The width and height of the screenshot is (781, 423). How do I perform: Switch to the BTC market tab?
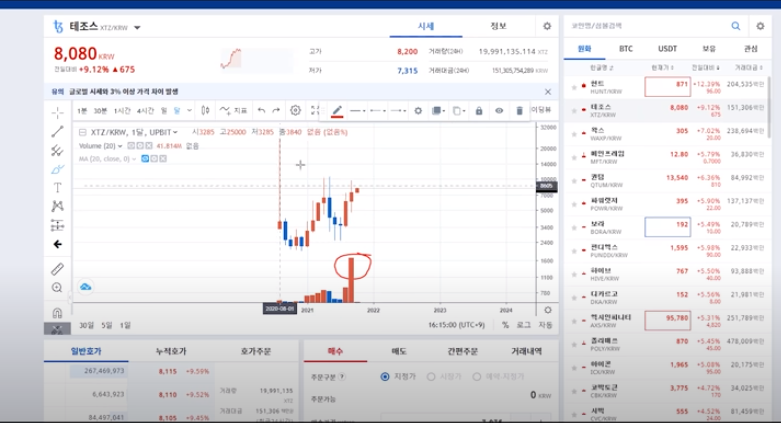coord(626,49)
